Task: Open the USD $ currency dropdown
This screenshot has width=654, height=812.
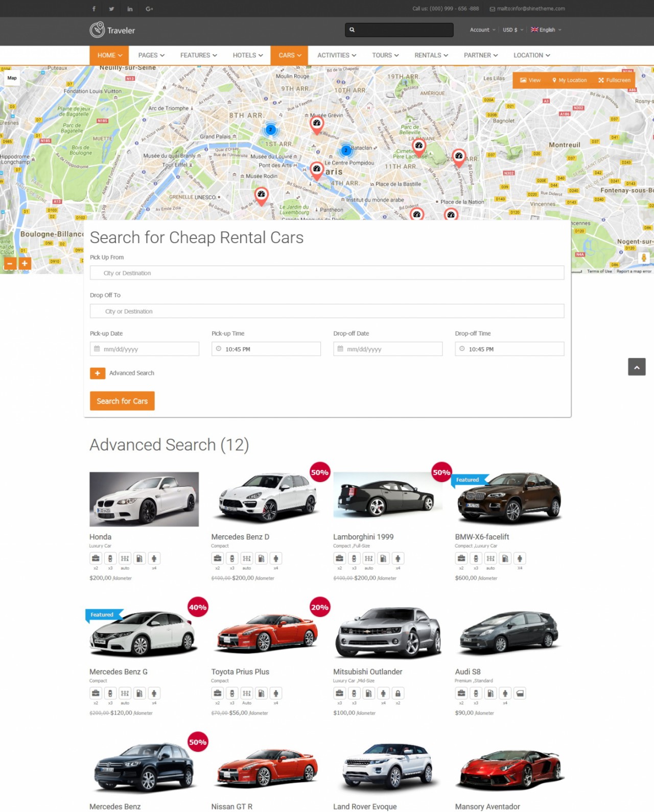Action: [x=513, y=30]
